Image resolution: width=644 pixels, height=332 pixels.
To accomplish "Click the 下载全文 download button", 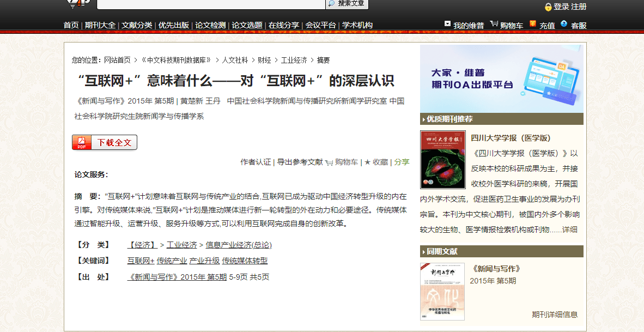I will coord(105,143).
